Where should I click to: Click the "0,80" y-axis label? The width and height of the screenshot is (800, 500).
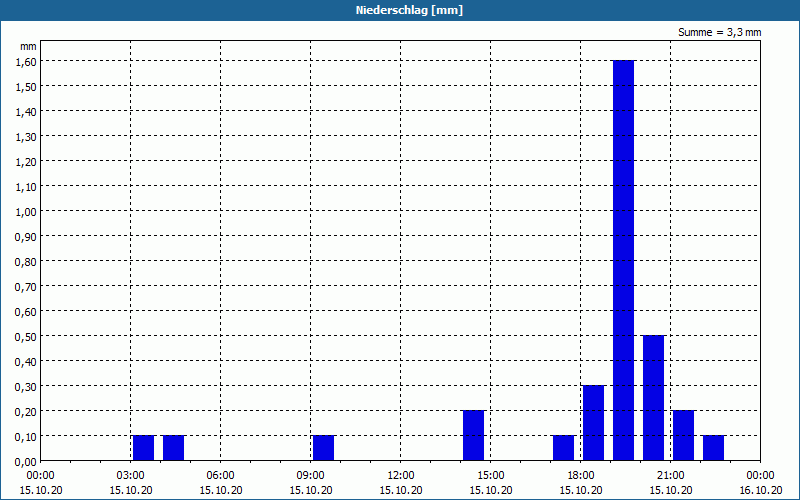(x=26, y=261)
